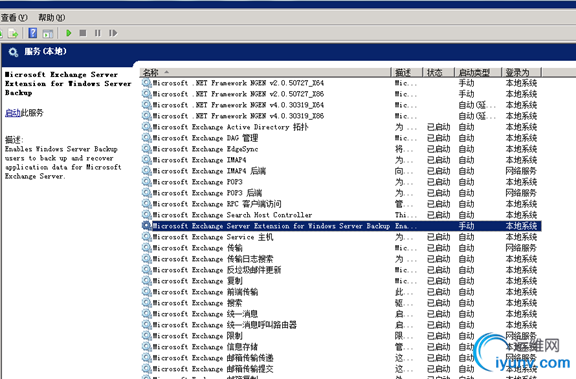
Task: Select Microsoft Exchange 邮箱传输提交 service name
Action: tap(213, 369)
